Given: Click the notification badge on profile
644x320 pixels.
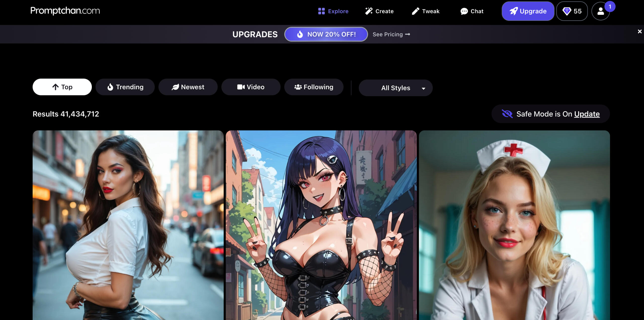Looking at the screenshot, I should [x=610, y=7].
